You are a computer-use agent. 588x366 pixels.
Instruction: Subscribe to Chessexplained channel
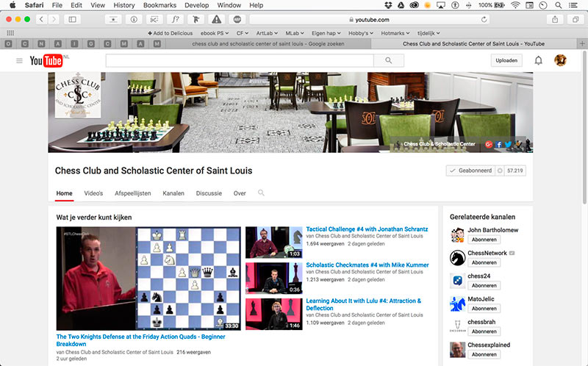(484, 354)
